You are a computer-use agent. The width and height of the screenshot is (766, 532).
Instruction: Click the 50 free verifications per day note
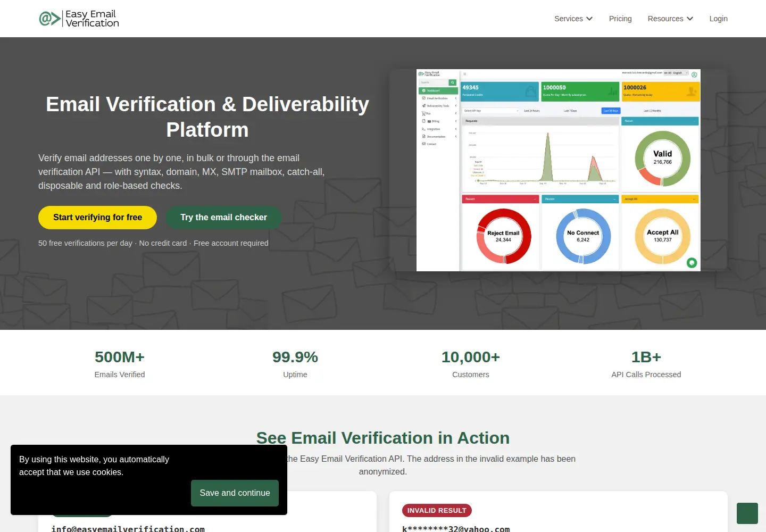coord(153,243)
